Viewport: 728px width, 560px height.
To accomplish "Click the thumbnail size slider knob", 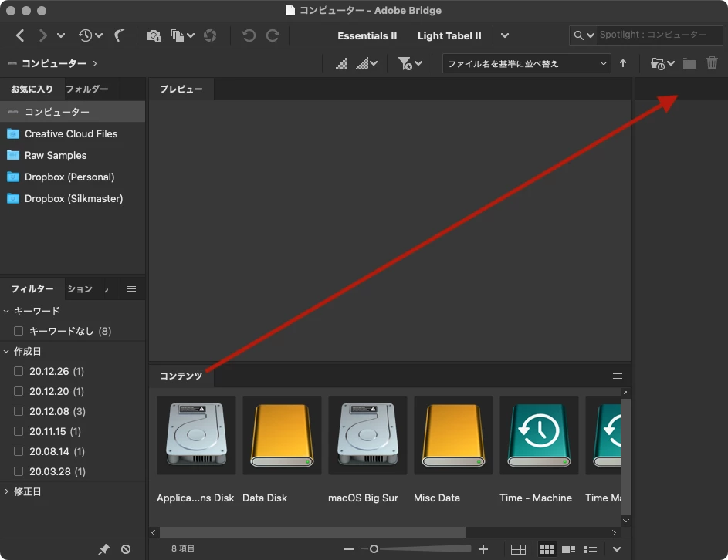I will (374, 549).
